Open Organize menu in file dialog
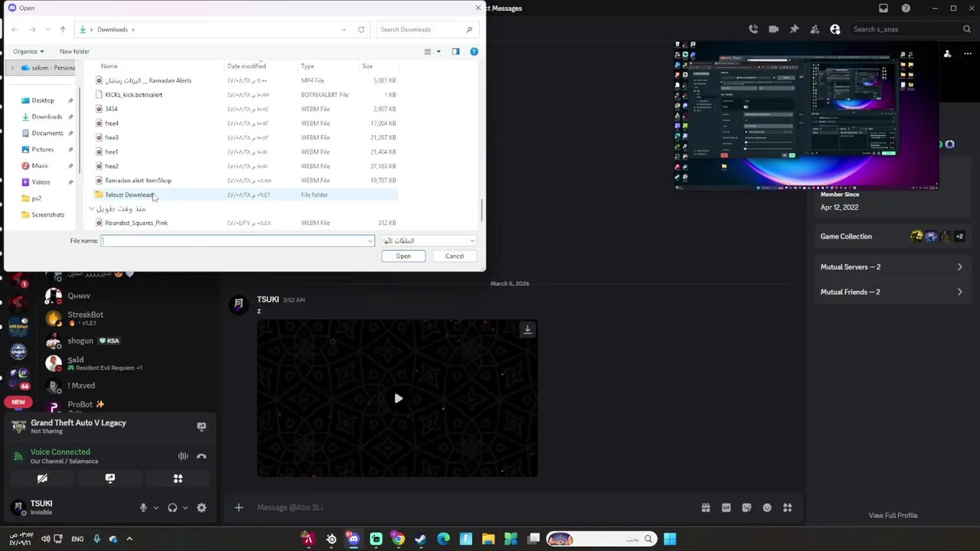 point(28,51)
